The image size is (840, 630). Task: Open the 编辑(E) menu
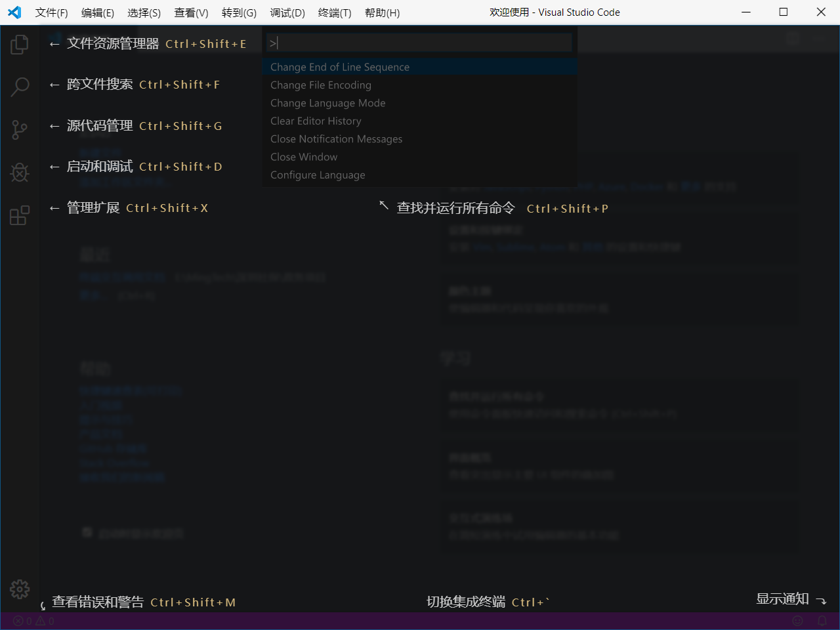click(x=98, y=12)
